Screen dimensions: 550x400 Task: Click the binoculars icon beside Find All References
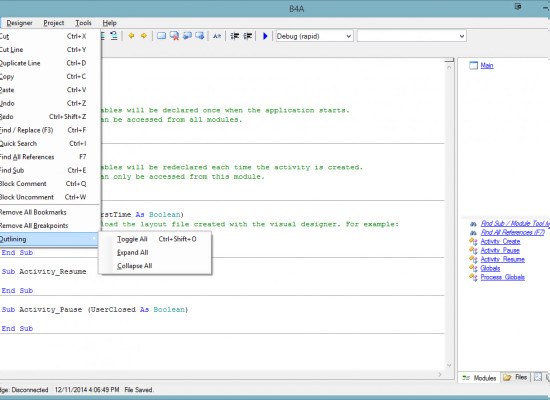[473, 233]
